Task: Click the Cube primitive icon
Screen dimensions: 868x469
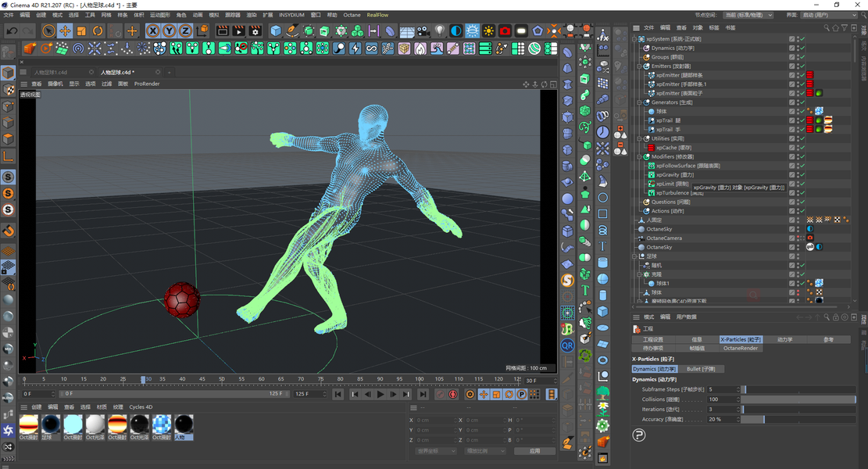Action: pos(276,31)
